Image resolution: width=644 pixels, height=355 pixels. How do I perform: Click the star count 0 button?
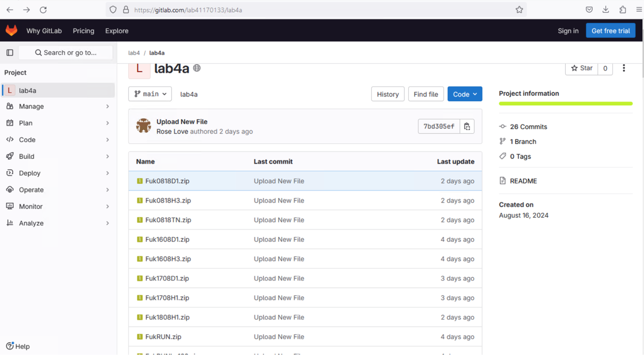pos(605,68)
